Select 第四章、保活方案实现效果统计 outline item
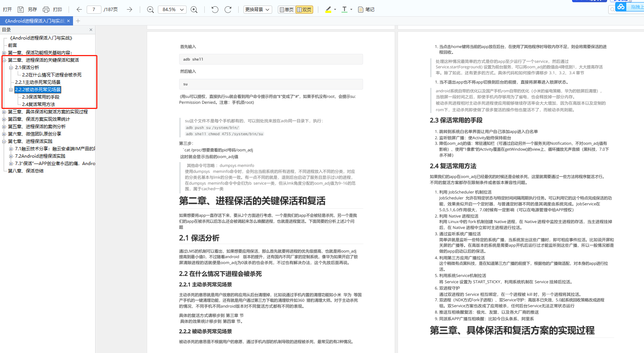Image resolution: width=644 pixels, height=353 pixels. 39,119
